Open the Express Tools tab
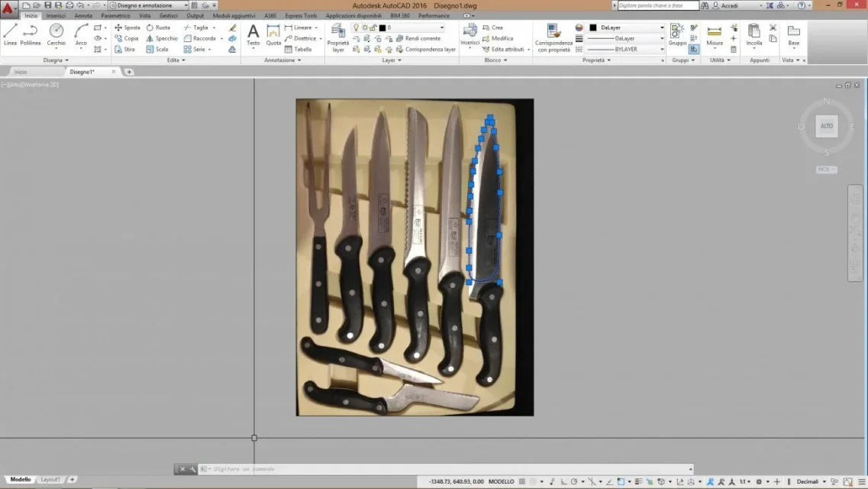868x489 pixels. click(301, 15)
